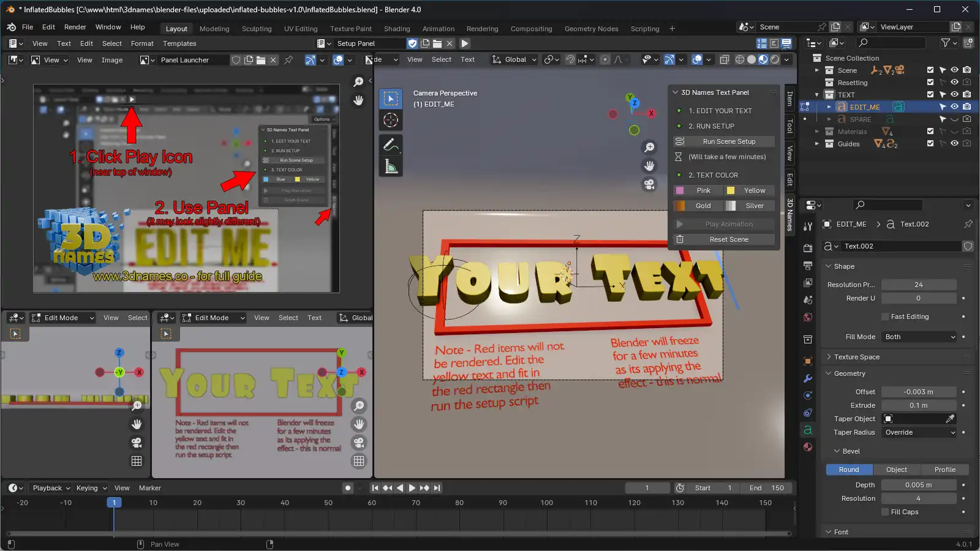The height and width of the screenshot is (551, 980).
Task: Click the Yellow color option
Action: 750,190
